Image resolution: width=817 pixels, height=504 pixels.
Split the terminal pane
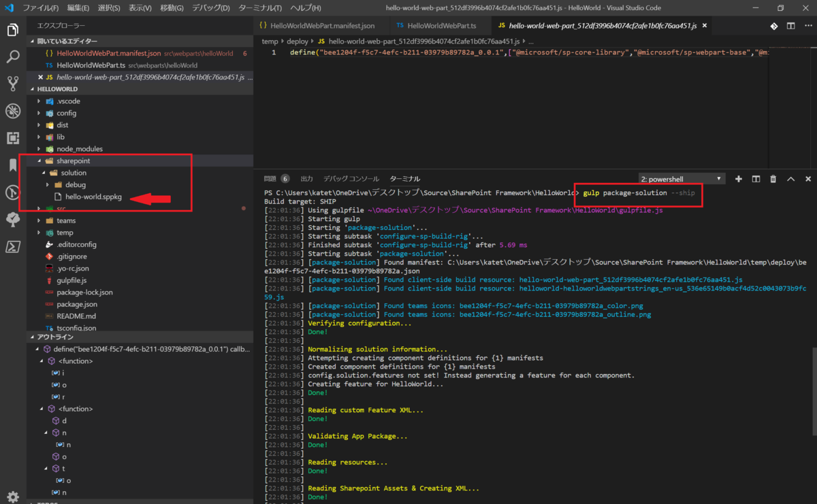[x=756, y=179]
